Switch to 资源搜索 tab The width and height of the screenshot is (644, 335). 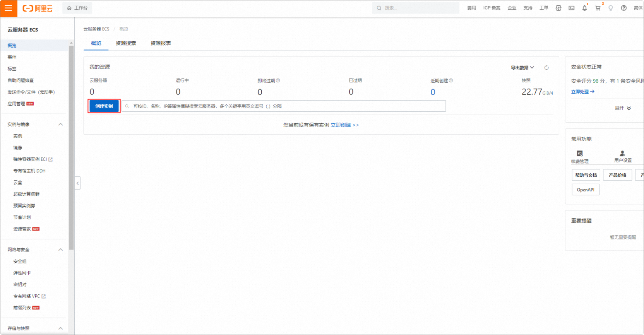[x=126, y=43]
